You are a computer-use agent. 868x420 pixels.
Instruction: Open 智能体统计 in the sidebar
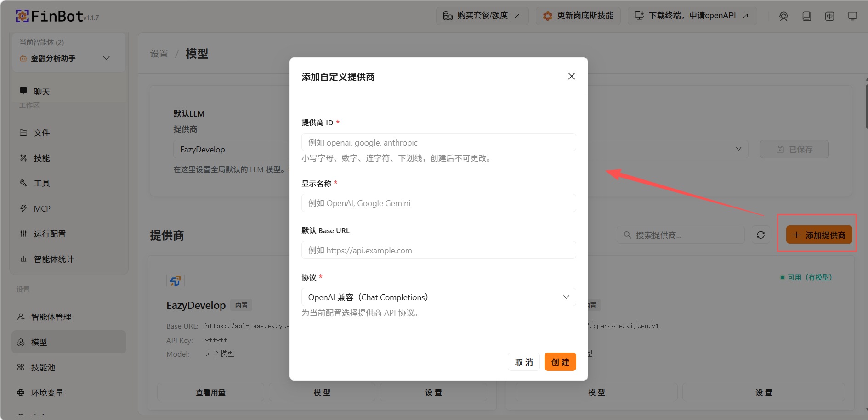pyautogui.click(x=68, y=259)
